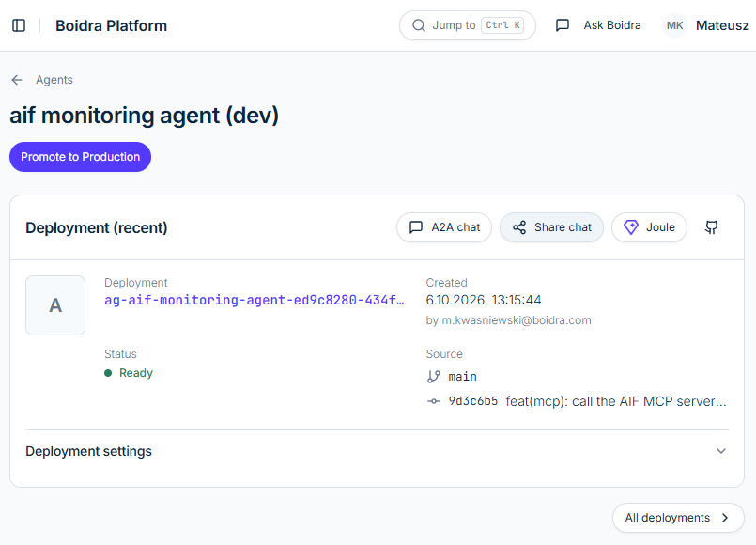Viewport: 756px width, 545px height.
Task: Click the Deployment settings section title
Action: [x=88, y=451]
